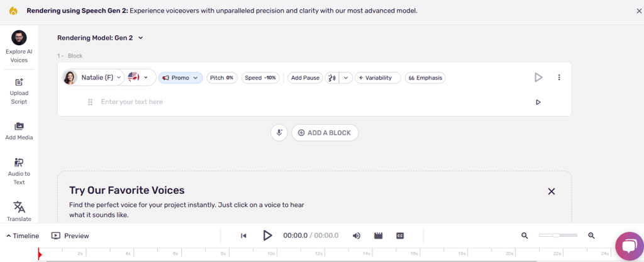Click the microphone record button

coord(279,133)
